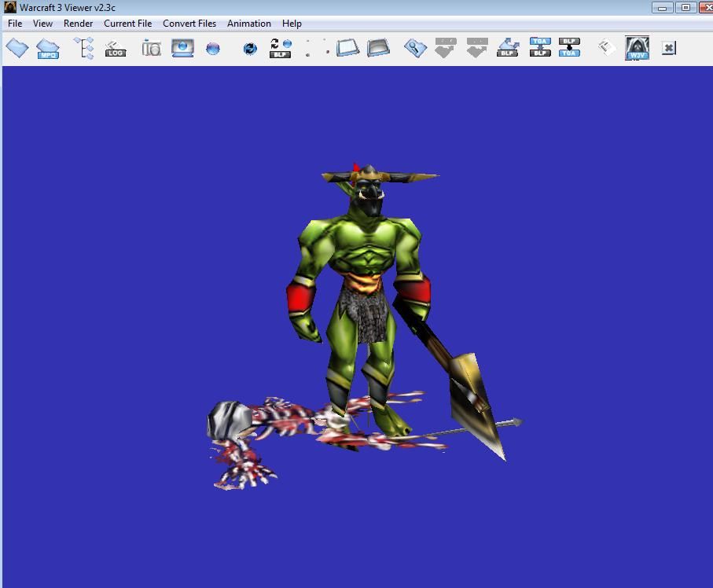Open the LOG viewer icon

click(115, 48)
